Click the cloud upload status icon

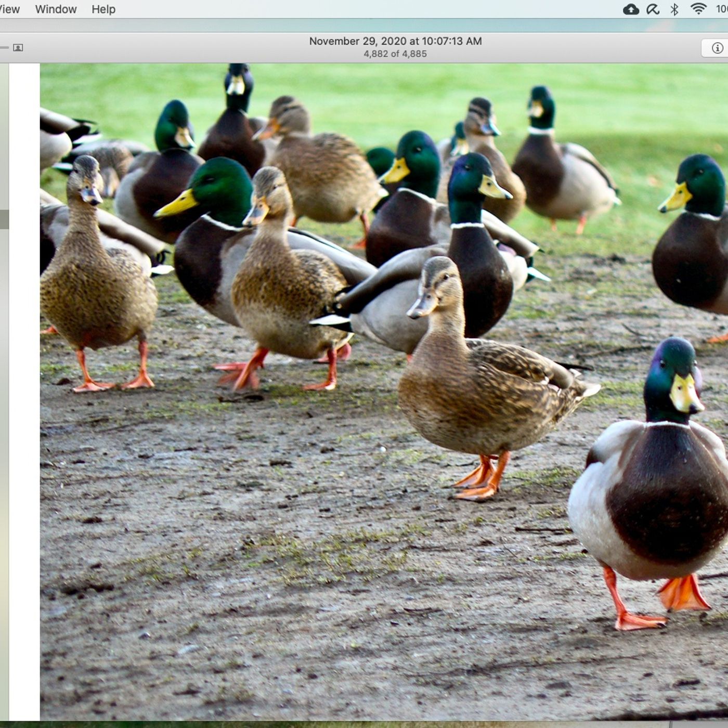[x=631, y=9]
